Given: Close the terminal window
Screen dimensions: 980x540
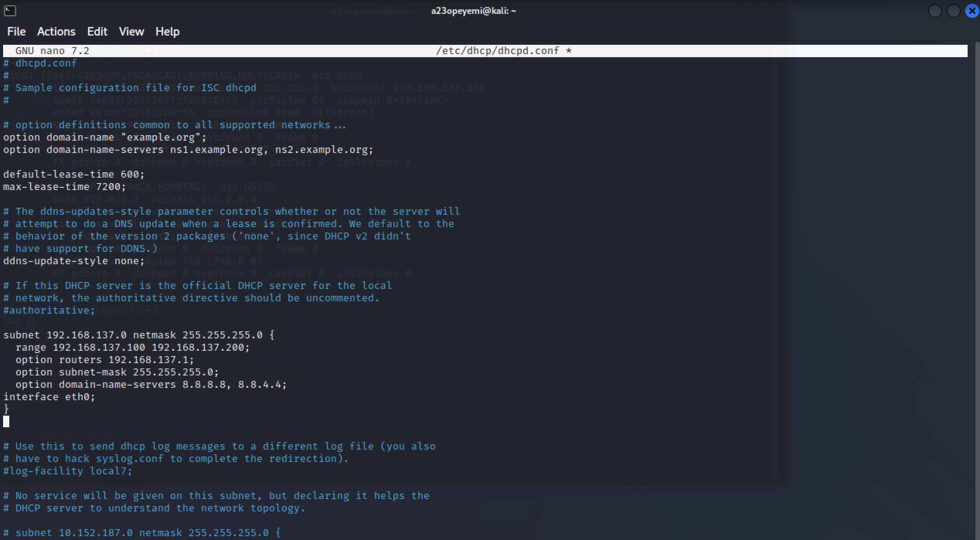Looking at the screenshot, I should click(972, 11).
